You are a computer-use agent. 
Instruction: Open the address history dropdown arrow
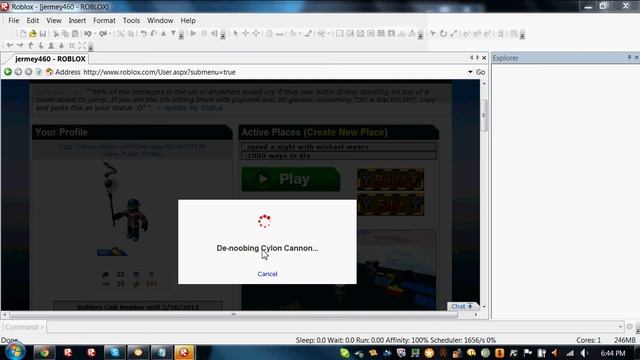point(470,72)
